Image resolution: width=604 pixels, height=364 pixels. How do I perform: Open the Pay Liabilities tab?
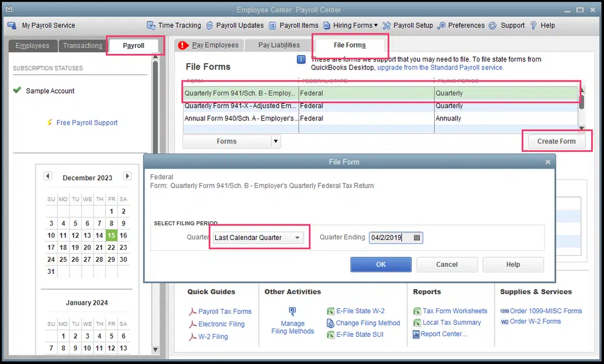point(279,45)
